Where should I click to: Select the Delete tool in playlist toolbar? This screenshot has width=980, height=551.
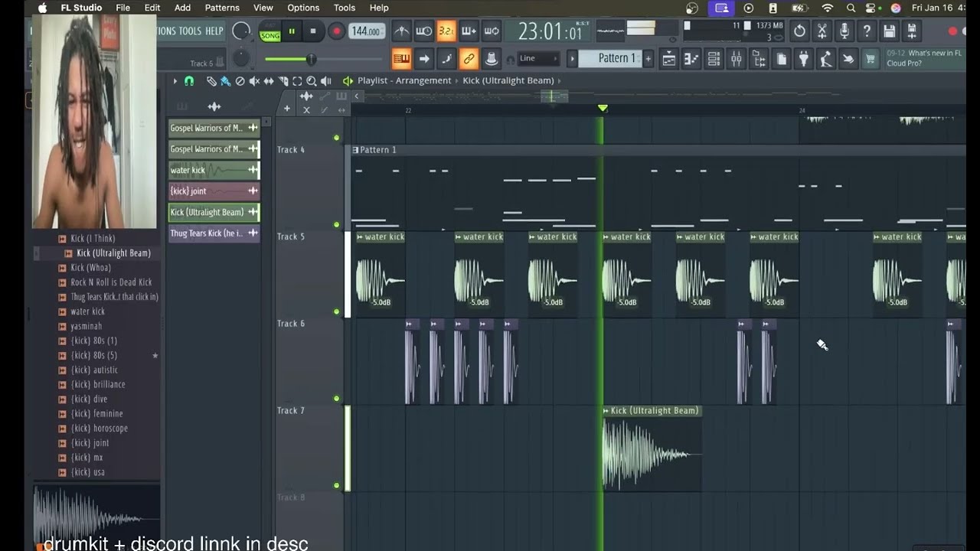coord(240,81)
